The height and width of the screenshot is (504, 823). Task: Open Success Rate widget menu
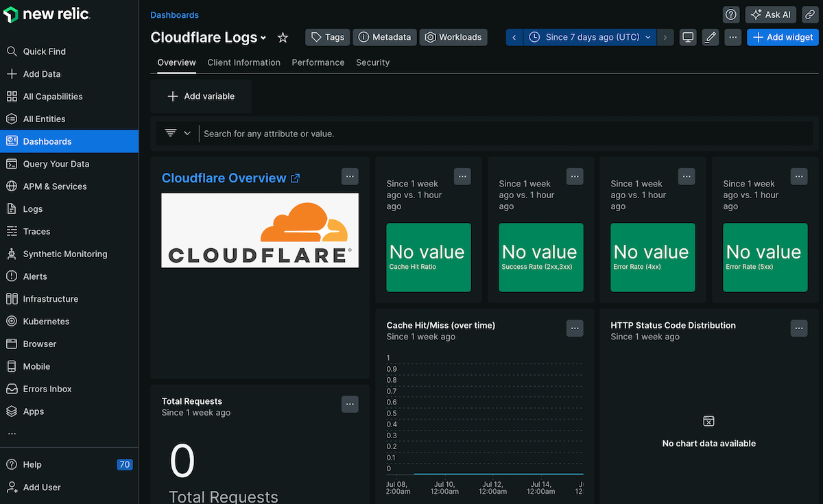click(x=575, y=176)
